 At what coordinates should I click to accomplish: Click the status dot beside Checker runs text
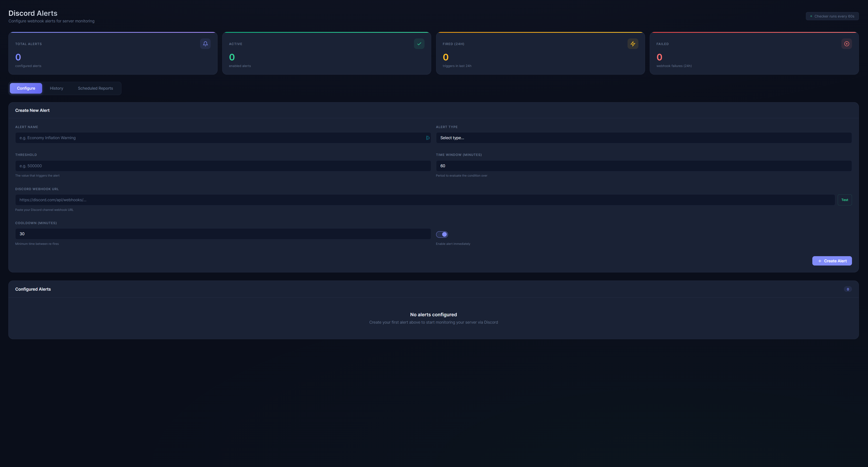(811, 16)
